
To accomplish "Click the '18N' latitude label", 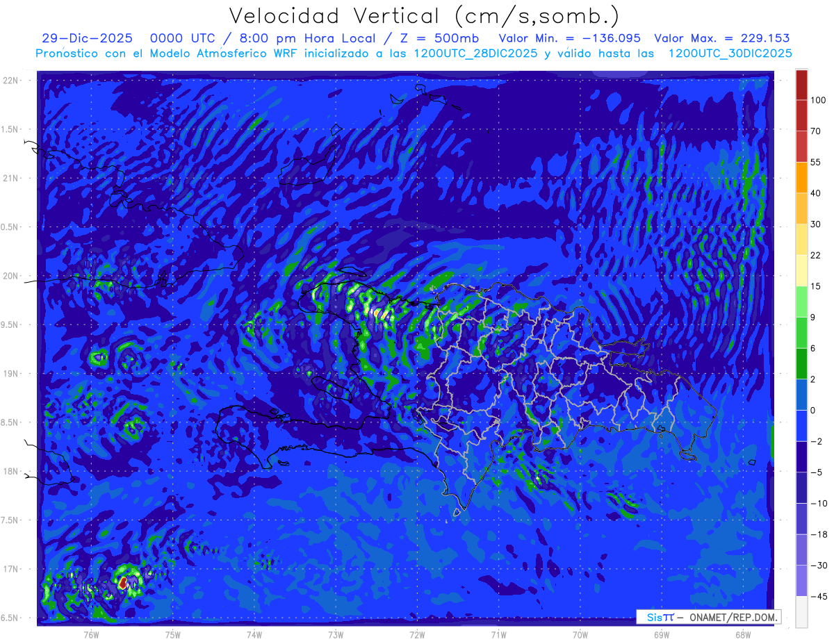I will tap(10, 471).
